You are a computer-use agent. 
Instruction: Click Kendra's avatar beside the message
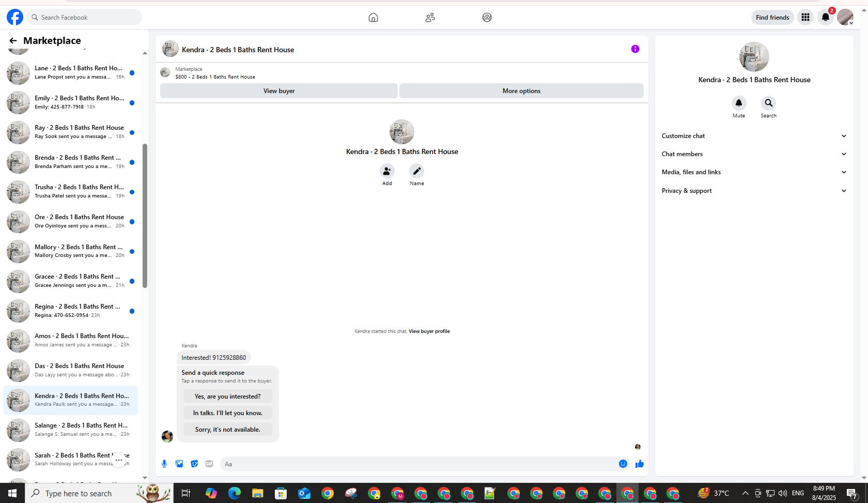coord(167,436)
